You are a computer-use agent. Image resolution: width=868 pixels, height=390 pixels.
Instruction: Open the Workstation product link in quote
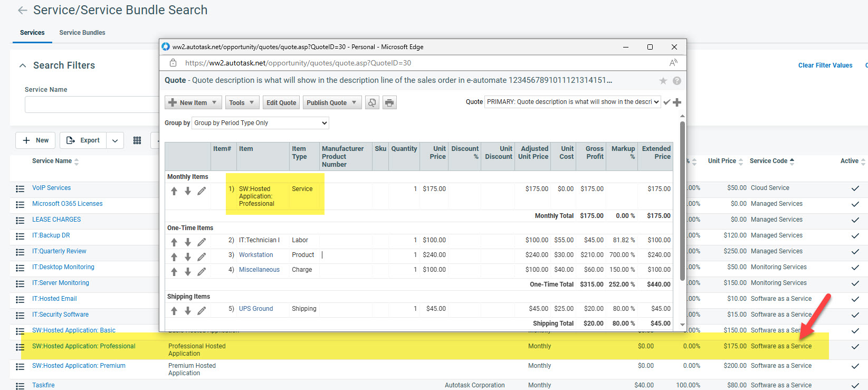[256, 255]
